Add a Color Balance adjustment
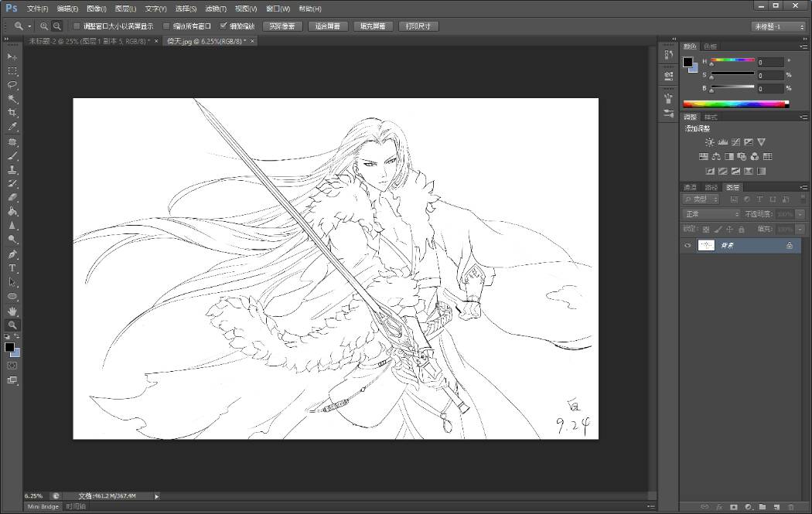812x514 pixels. point(716,156)
